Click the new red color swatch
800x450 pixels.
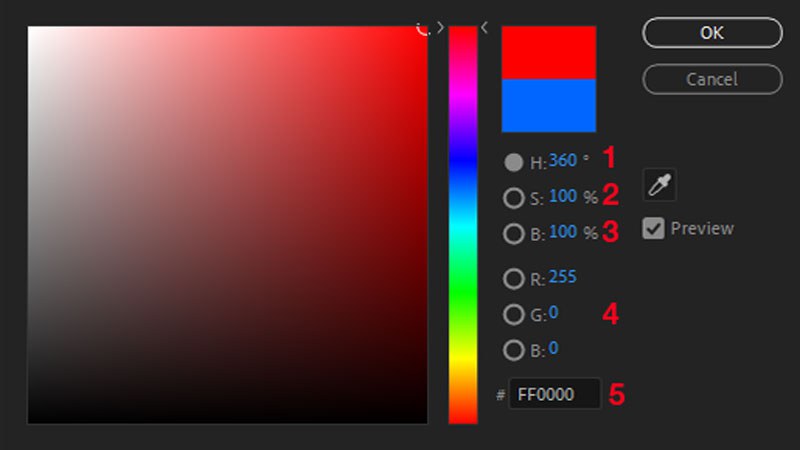(x=548, y=52)
